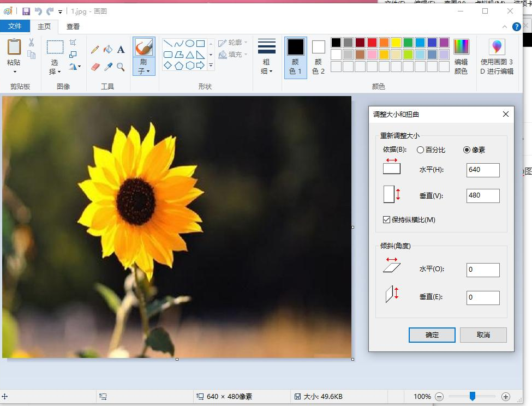Click the zoom slider handle
The width and height of the screenshot is (532, 406).
point(473,396)
